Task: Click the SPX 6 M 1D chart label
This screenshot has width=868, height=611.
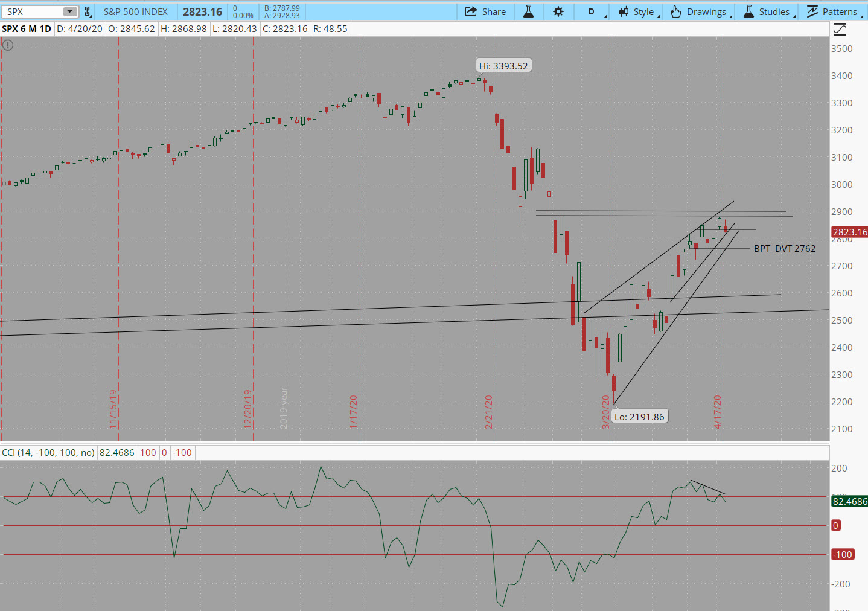Action: (x=27, y=28)
